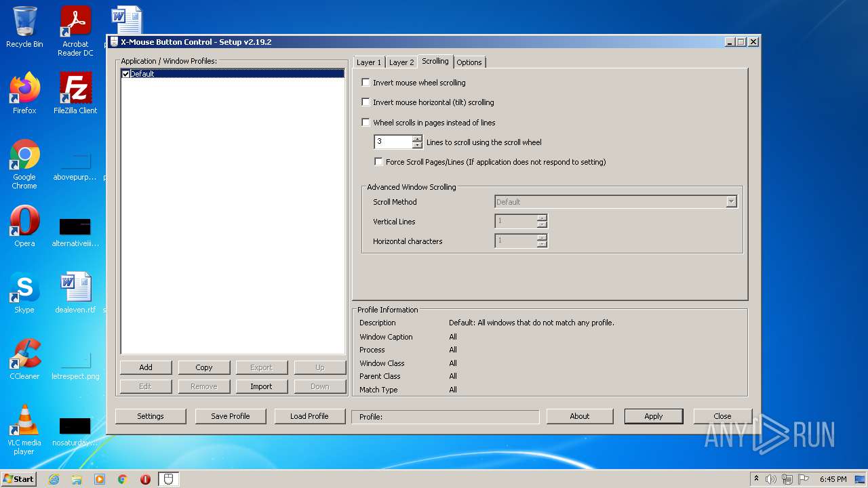Enable Force Scroll Pages/Lines option

pos(379,162)
